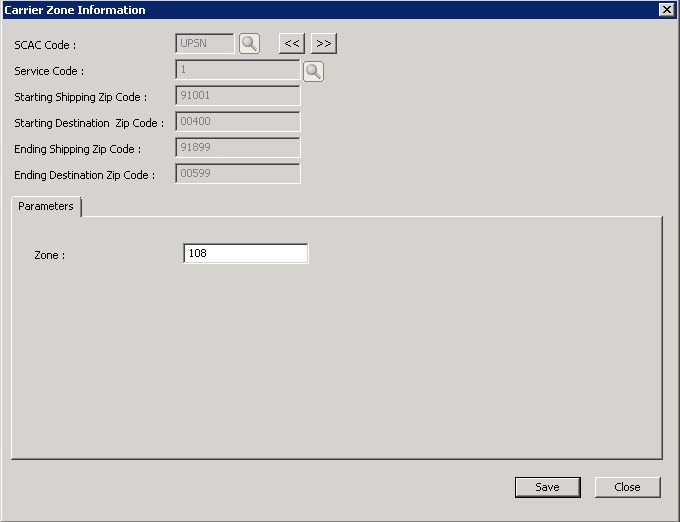This screenshot has height=522, width=680.
Task: Open the Service Code lookup magnifier
Action: pos(313,71)
